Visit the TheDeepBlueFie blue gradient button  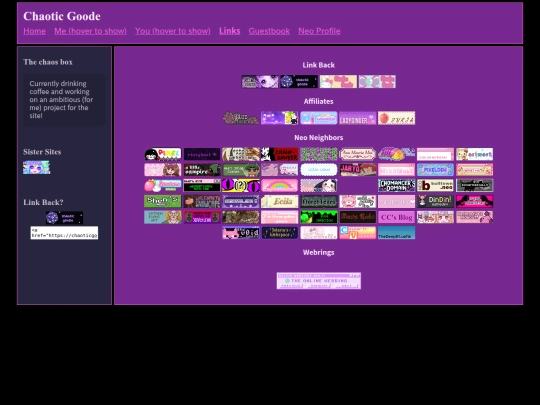396,233
